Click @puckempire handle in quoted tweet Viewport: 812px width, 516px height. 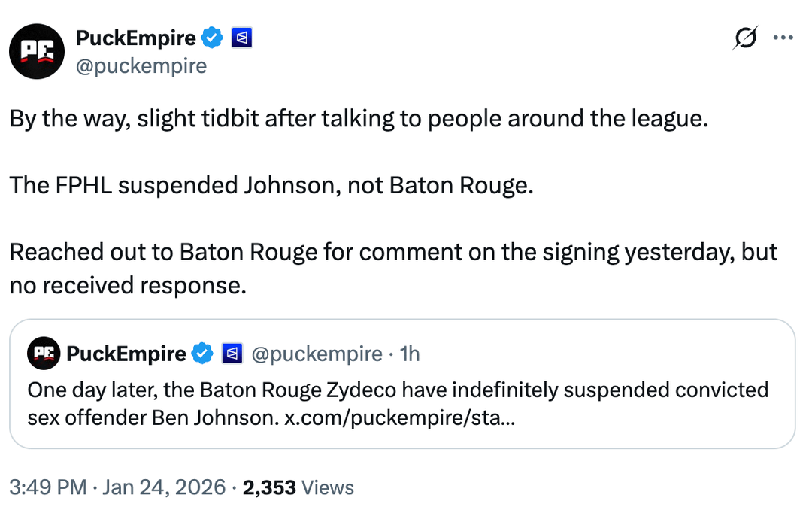click(x=315, y=354)
